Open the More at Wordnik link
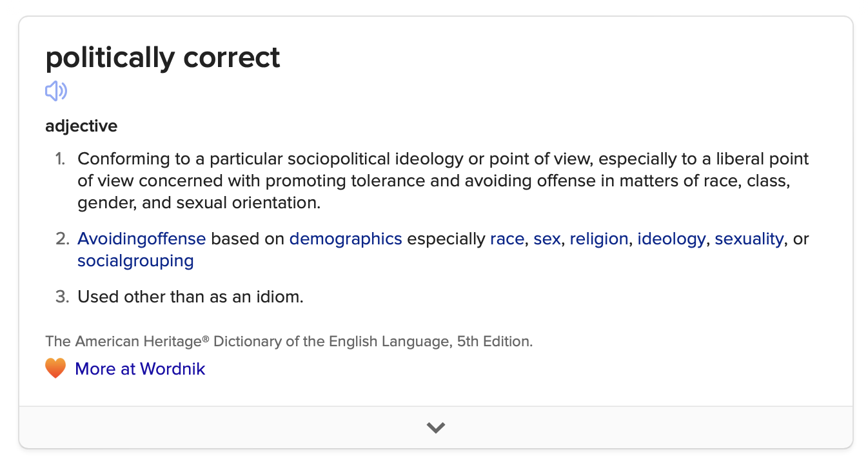 140,369
